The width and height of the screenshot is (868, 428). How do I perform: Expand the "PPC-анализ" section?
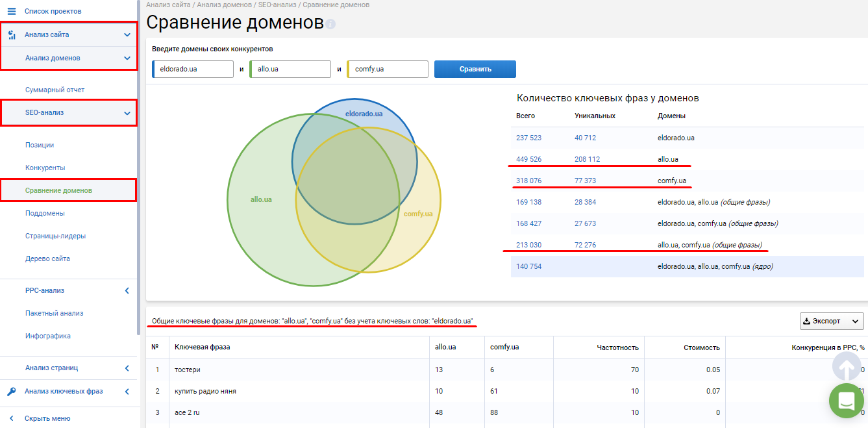coord(127,289)
